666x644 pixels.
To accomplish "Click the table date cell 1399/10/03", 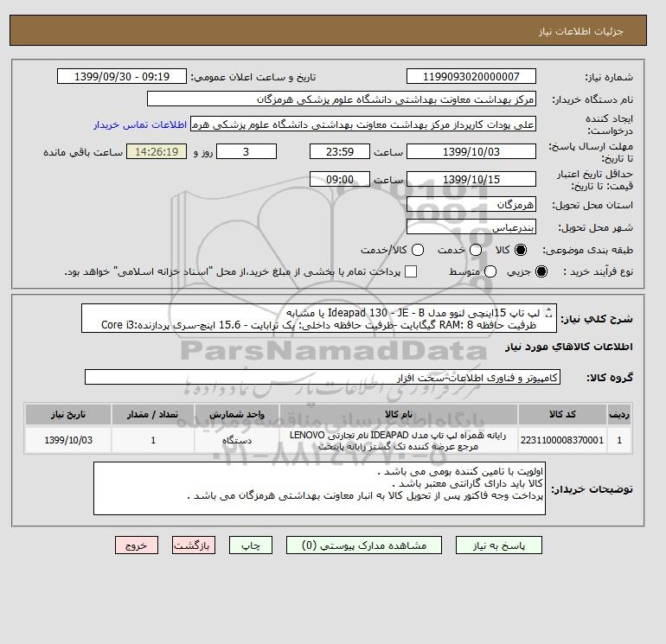I will coord(68,440).
